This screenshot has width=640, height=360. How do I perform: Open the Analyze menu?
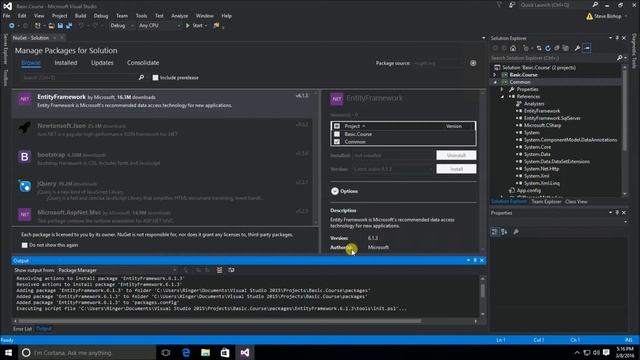click(180, 16)
